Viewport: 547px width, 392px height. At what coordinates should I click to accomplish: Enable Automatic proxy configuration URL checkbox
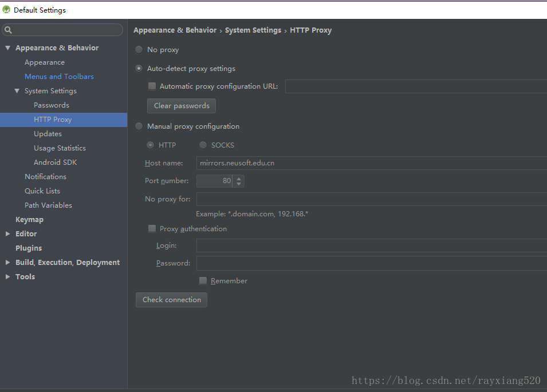coord(152,86)
